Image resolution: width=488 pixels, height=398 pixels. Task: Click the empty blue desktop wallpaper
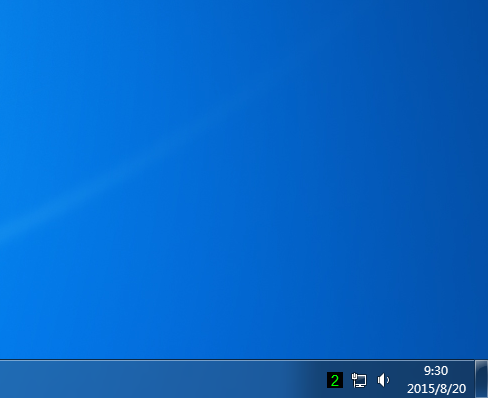[x=233, y=167]
